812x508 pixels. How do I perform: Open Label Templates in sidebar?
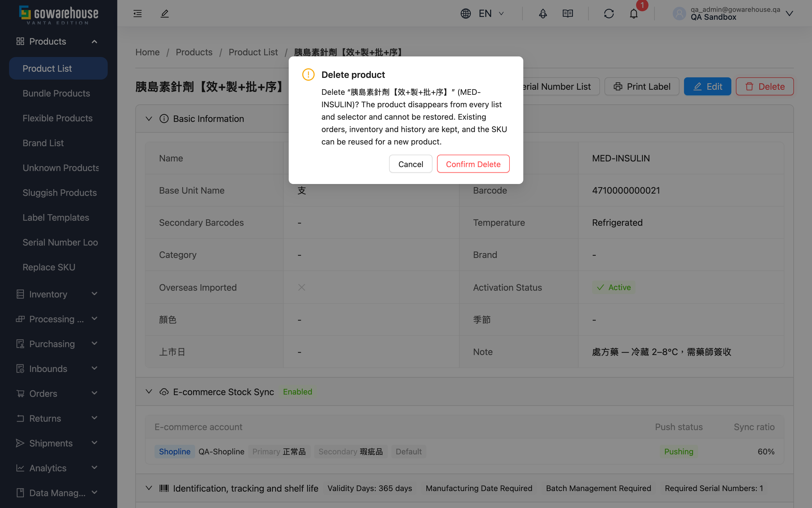point(58,217)
